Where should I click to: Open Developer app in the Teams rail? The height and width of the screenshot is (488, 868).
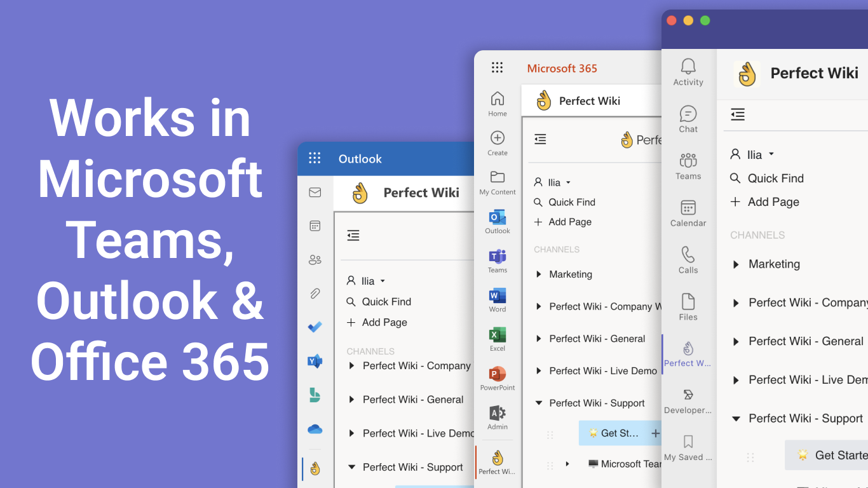688,402
